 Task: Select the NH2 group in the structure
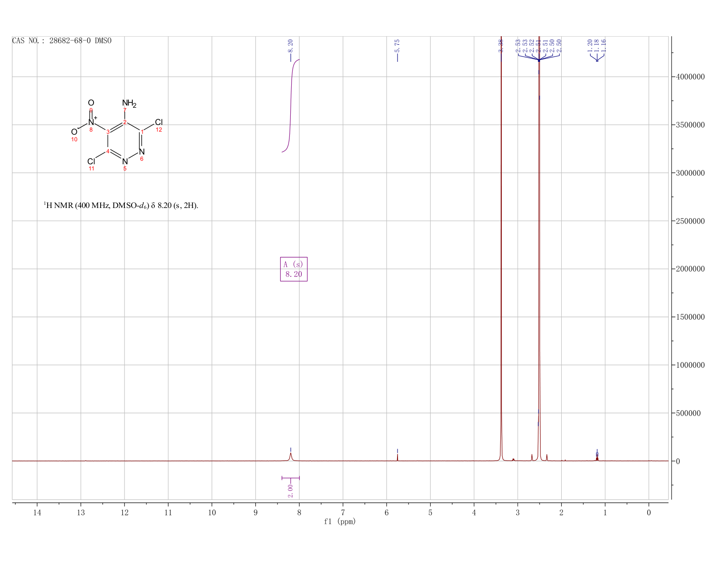tap(129, 104)
